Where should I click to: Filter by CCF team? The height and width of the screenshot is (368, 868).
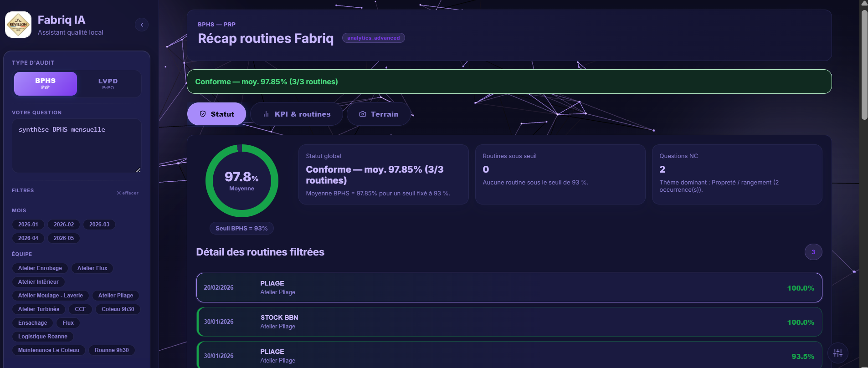[x=80, y=309]
